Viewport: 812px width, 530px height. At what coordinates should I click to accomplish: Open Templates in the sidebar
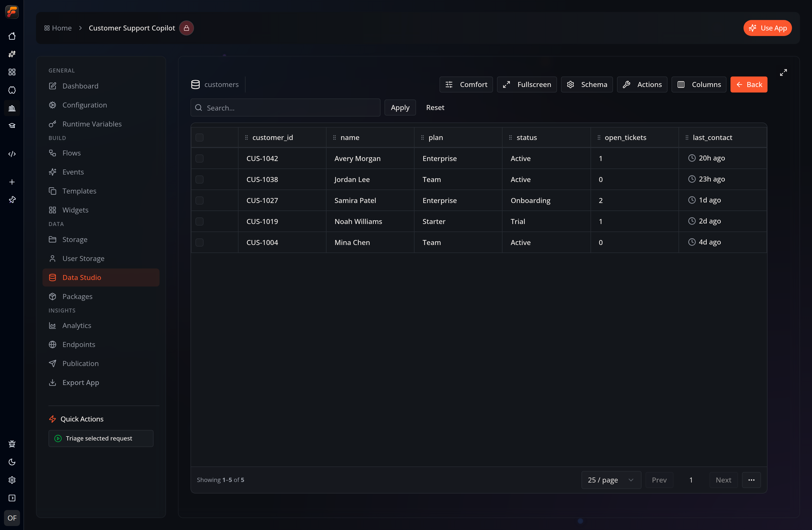point(101,191)
